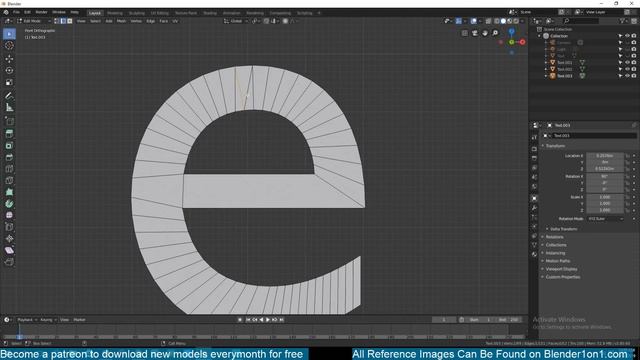Open the Playback popover in timeline
This screenshot has height=360, width=640.
coord(27,320)
